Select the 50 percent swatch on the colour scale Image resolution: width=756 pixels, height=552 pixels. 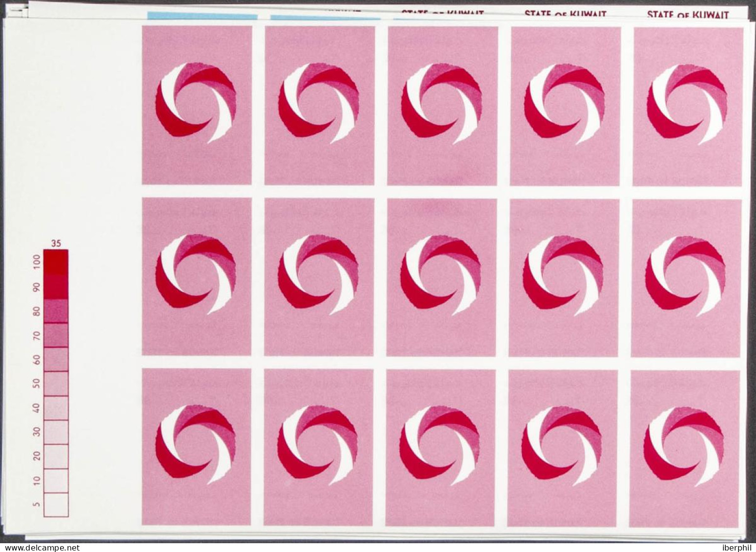(x=56, y=384)
